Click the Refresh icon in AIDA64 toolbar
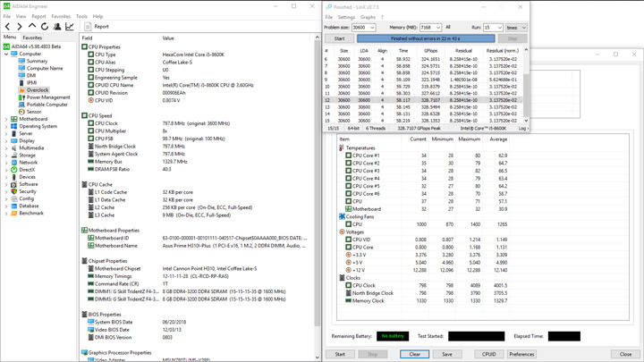Viewport: 644px width, 362px height. [45, 27]
